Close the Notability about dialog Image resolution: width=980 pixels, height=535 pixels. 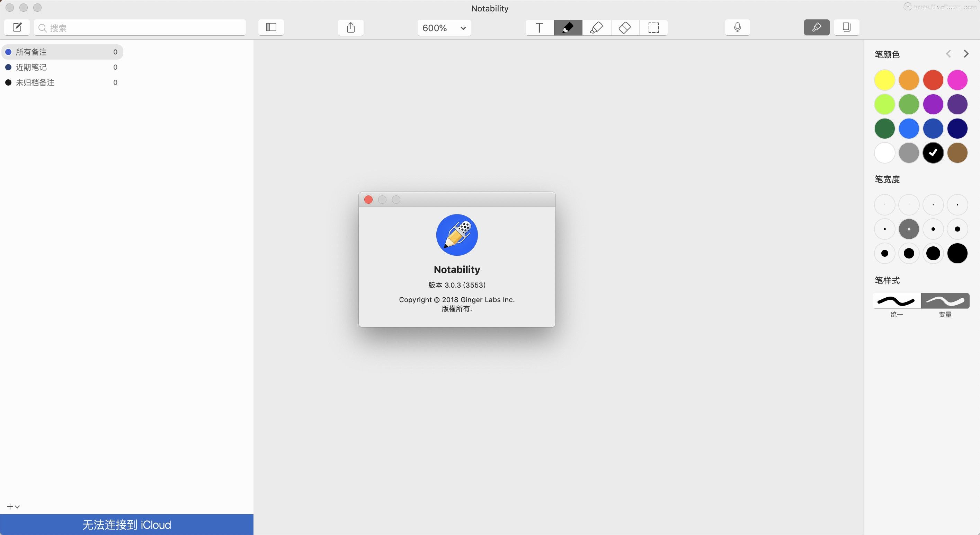[368, 200]
